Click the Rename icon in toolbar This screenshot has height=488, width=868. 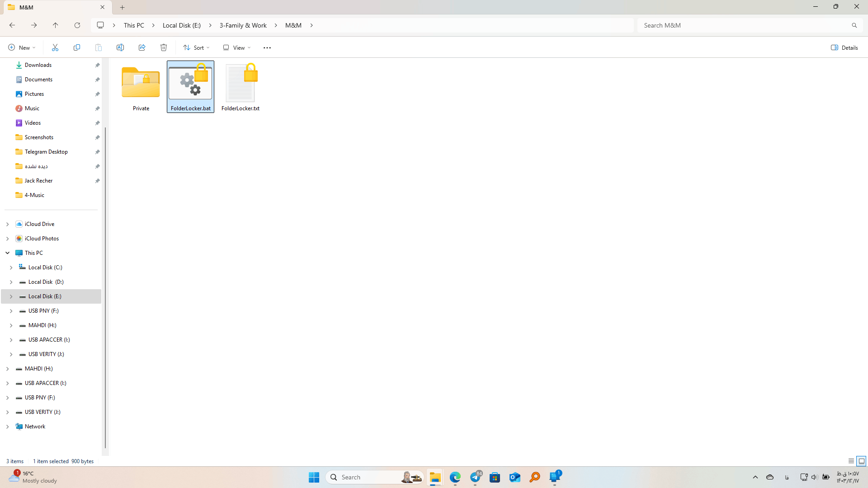coord(120,47)
